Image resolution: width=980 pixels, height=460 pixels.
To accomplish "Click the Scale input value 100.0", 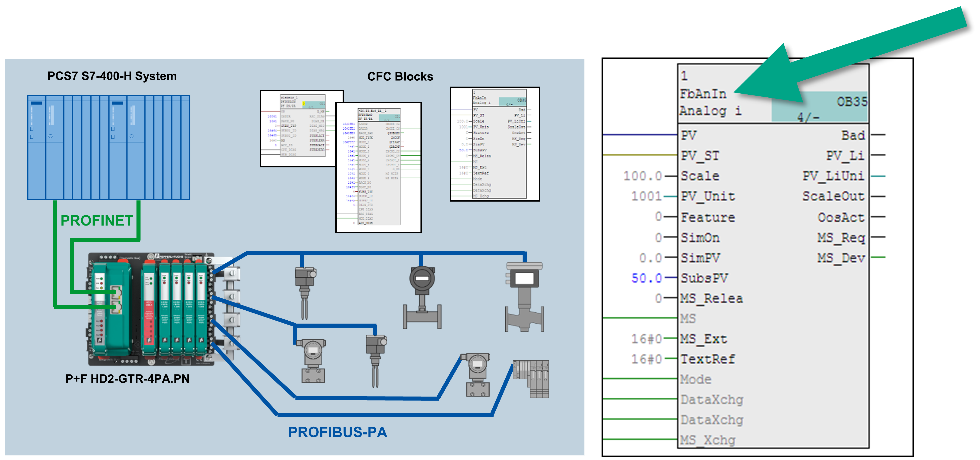I will tap(643, 176).
